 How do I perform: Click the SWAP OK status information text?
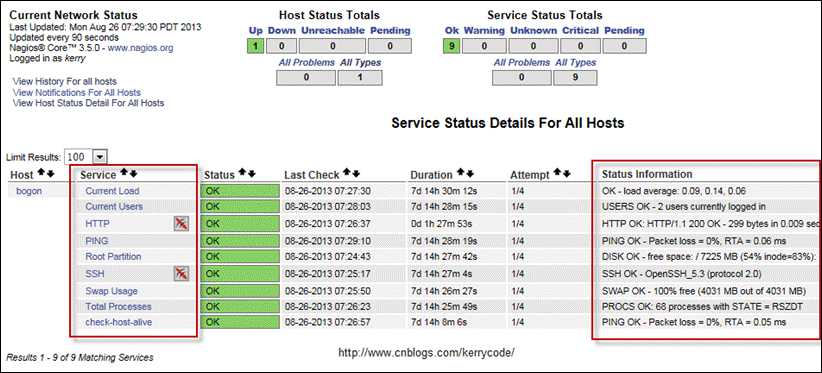(704, 291)
